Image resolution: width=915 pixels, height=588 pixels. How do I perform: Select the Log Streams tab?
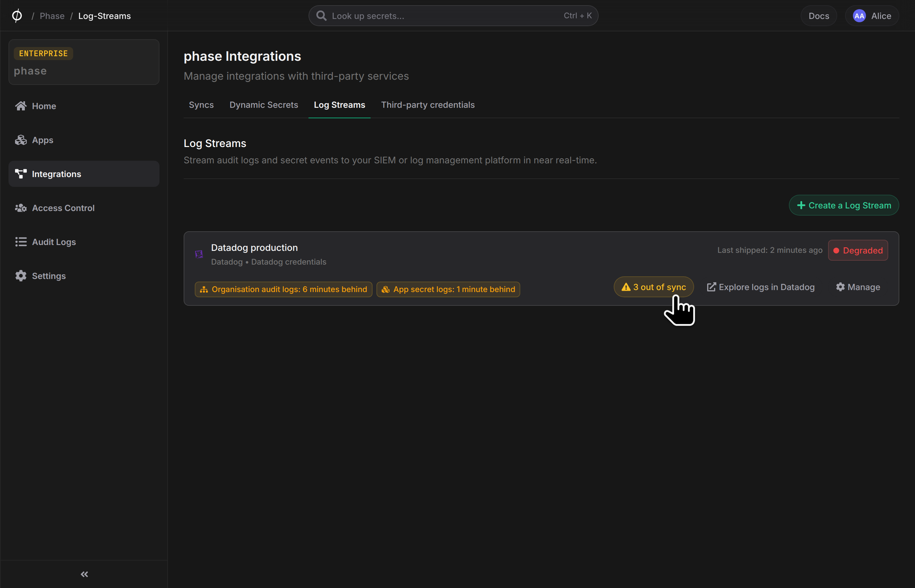pos(339,105)
